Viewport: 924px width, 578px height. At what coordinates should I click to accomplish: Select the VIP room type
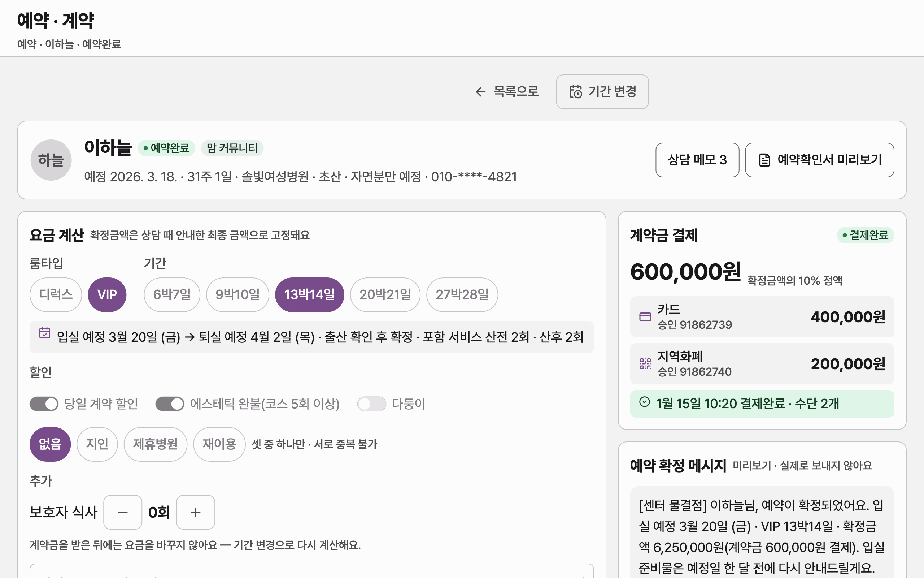pos(107,295)
